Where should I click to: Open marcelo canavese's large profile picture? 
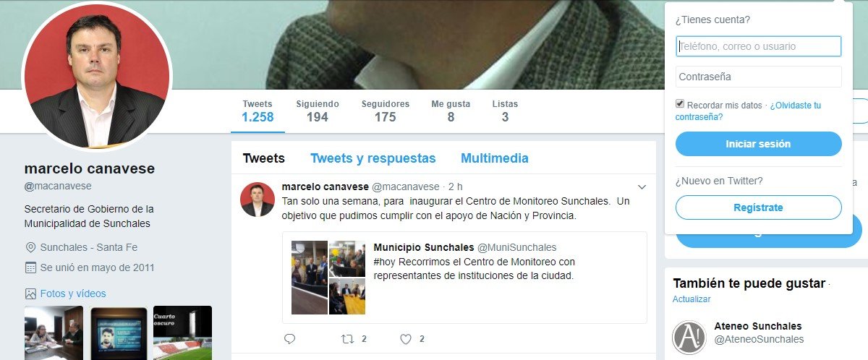point(97,78)
